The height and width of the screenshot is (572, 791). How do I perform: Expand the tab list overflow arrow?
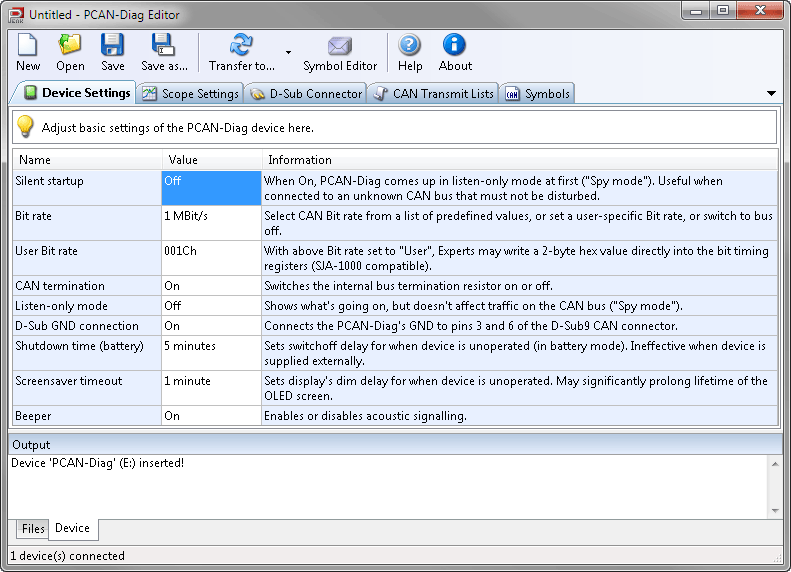coord(771,93)
